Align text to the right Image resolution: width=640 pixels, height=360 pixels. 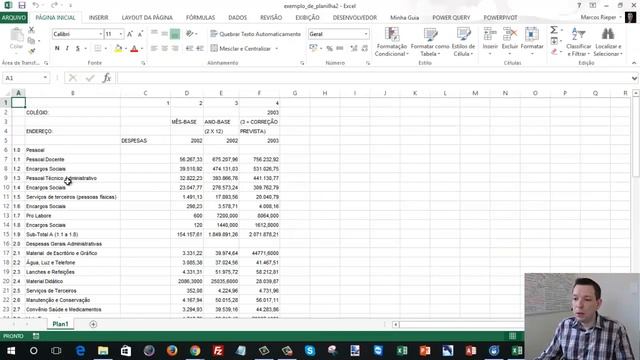175,48
